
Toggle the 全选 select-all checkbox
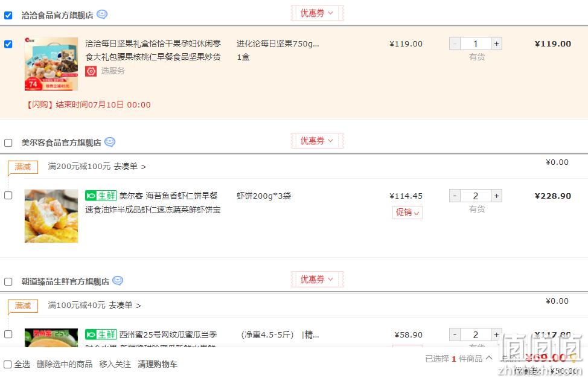tap(7, 364)
